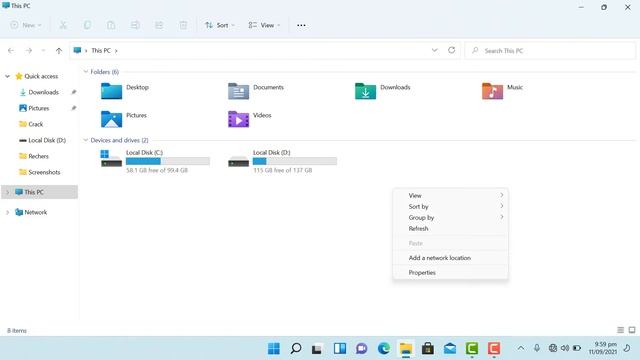
Task: Switch to details view in status bar
Action: click(620, 330)
